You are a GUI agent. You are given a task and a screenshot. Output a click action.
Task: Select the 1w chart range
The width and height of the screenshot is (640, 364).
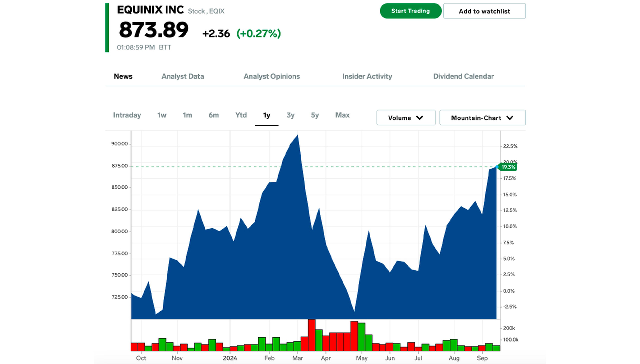tap(162, 115)
